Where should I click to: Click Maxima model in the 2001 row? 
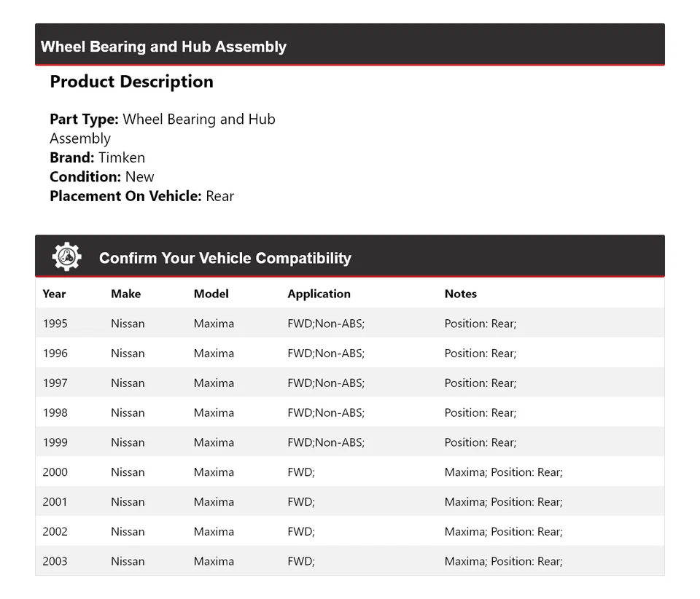pos(214,502)
